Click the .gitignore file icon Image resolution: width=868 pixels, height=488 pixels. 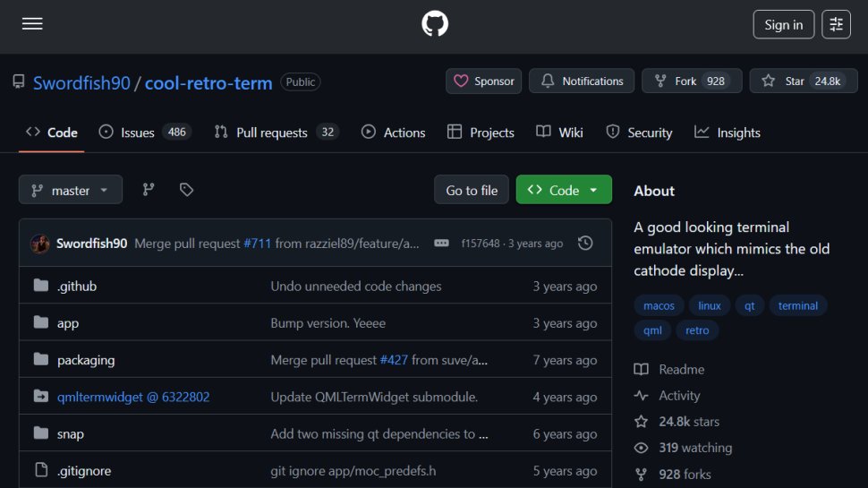(41, 470)
